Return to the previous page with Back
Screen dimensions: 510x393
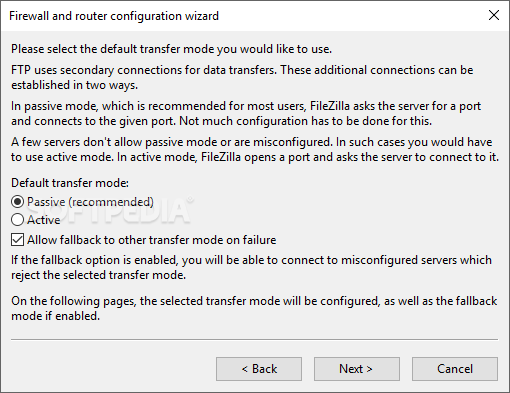pyautogui.click(x=259, y=369)
